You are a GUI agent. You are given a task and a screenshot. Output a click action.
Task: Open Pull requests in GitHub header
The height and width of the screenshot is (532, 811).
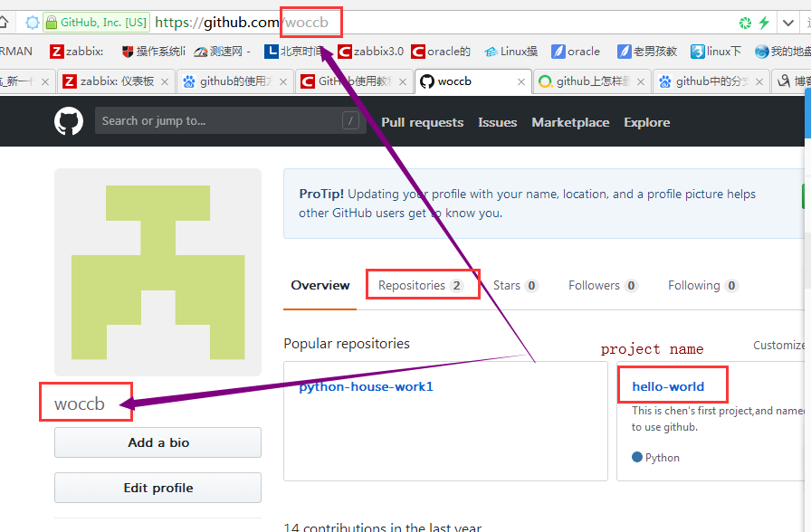[x=423, y=122]
